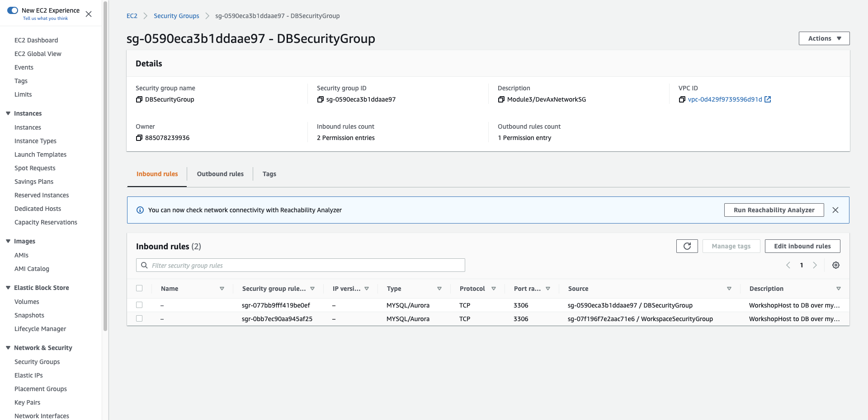Click the info icon in Reachability banner
Screen dimensions: 868x420
(140, 210)
